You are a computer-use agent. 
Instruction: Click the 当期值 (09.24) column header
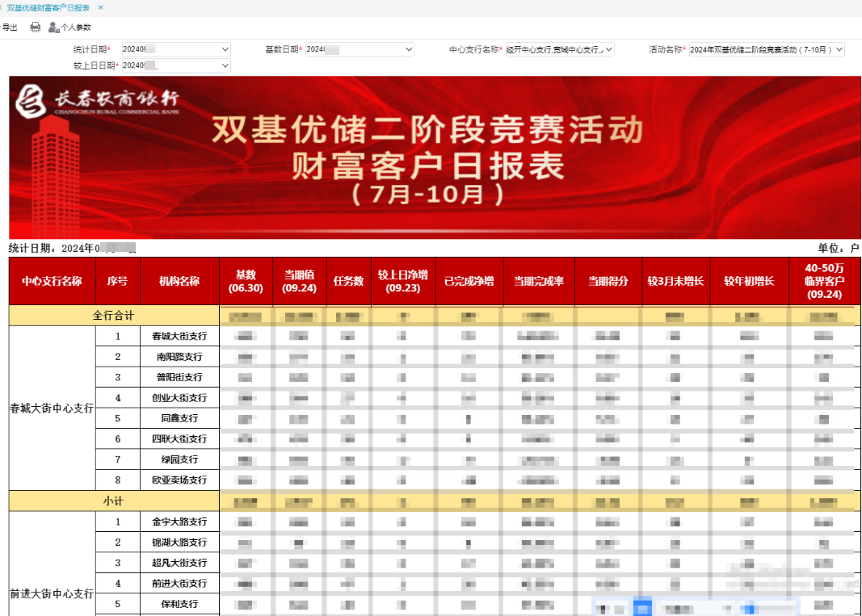pyautogui.click(x=300, y=281)
